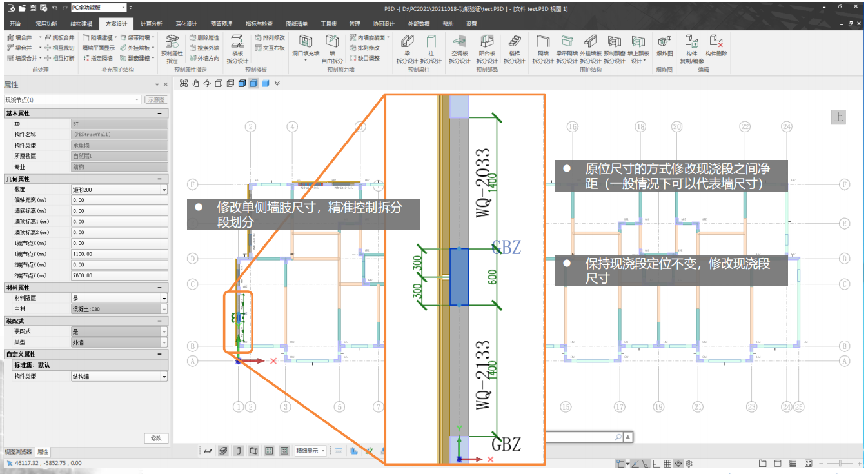Collapse the 基本属性 section
The image size is (868, 474).
click(x=159, y=114)
